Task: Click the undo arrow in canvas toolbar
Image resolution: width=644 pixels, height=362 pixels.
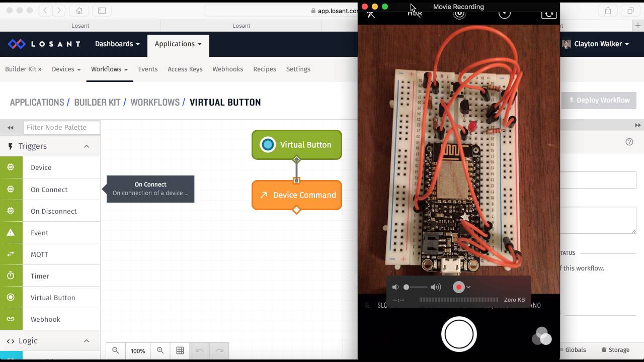Action: 199,350
